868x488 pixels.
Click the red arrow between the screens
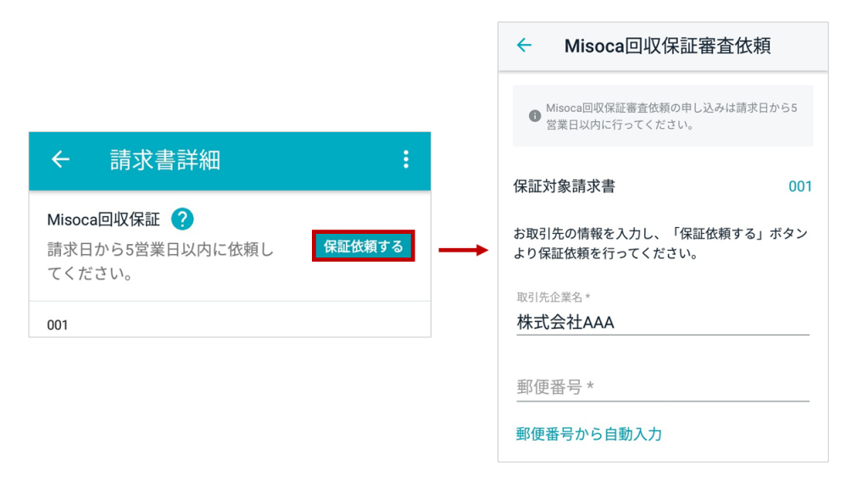[x=464, y=250]
